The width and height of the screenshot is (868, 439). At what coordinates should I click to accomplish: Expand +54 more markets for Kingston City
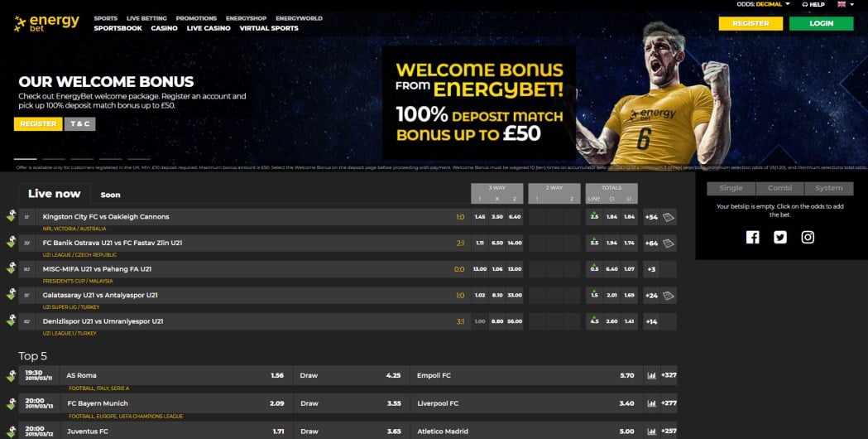coord(651,217)
